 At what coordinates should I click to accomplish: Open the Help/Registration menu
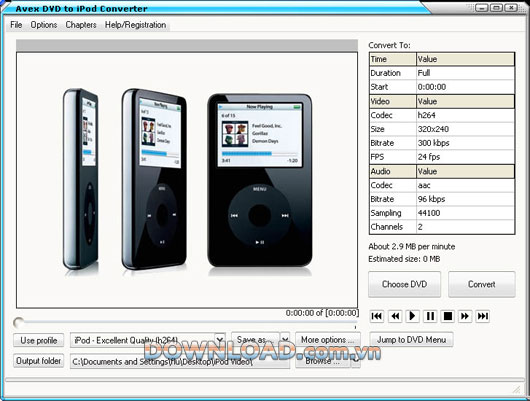(x=135, y=25)
